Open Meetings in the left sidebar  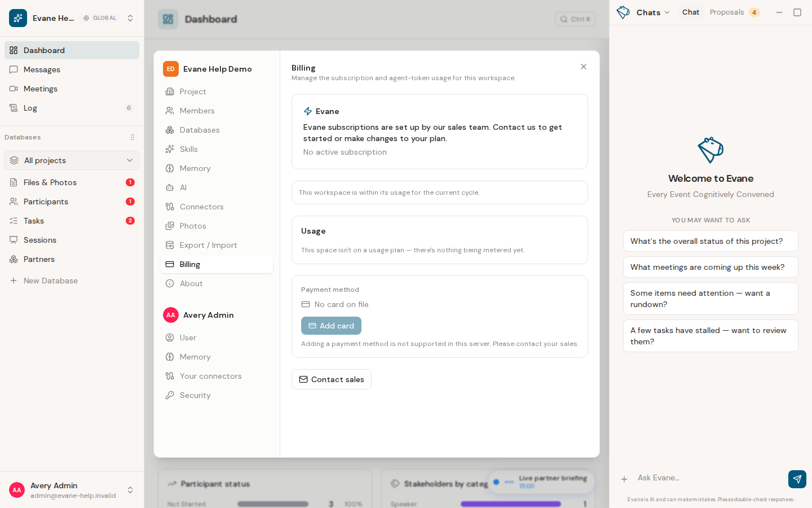click(72, 89)
